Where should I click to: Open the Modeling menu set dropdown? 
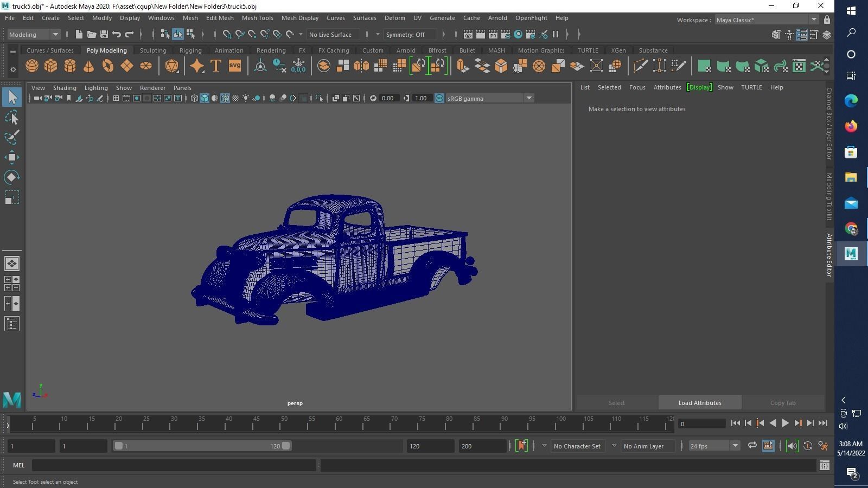(x=34, y=35)
